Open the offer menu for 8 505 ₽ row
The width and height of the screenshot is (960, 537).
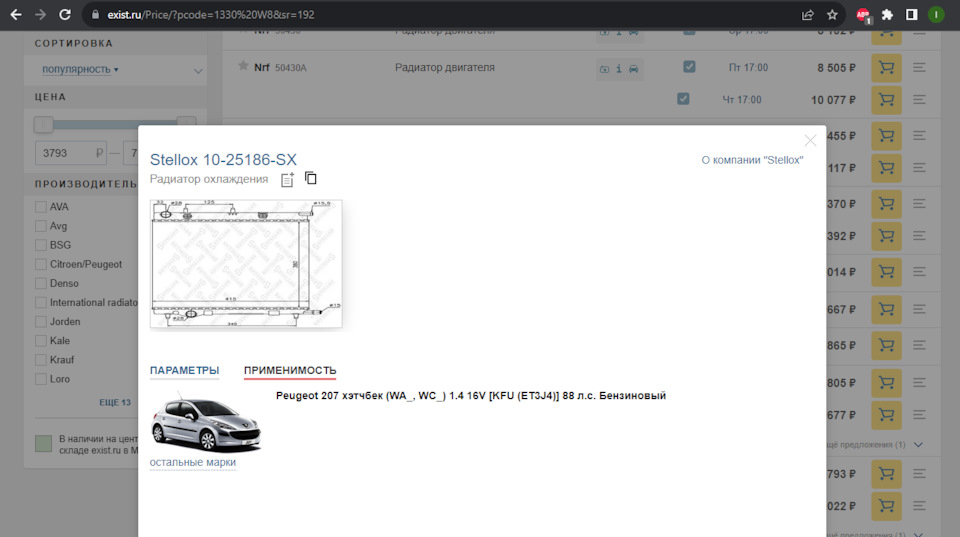point(919,67)
